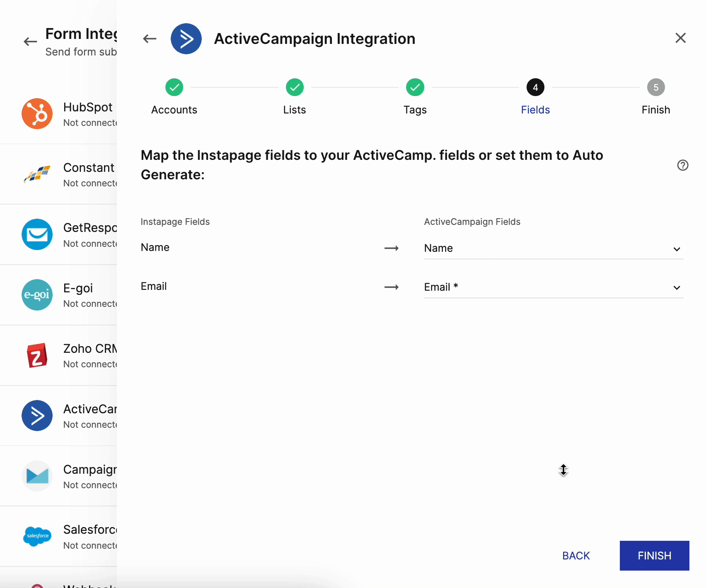Click the help question mark icon
The image size is (706, 588).
point(682,165)
